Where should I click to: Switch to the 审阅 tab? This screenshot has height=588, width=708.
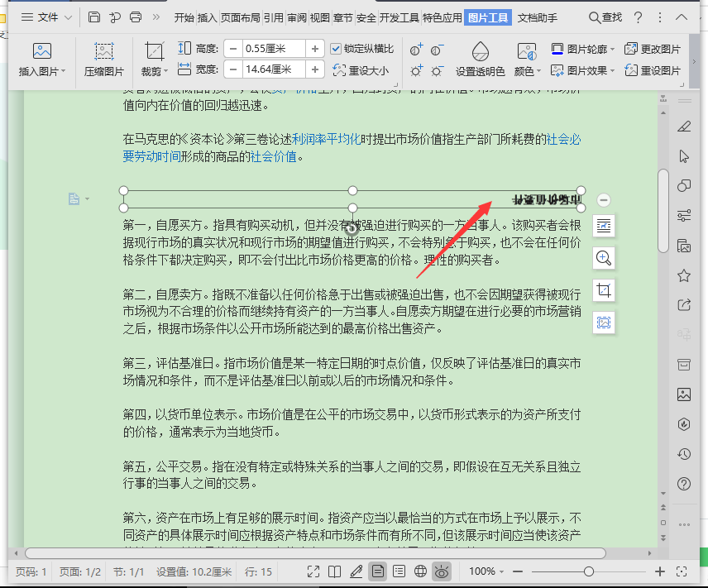pos(297,17)
